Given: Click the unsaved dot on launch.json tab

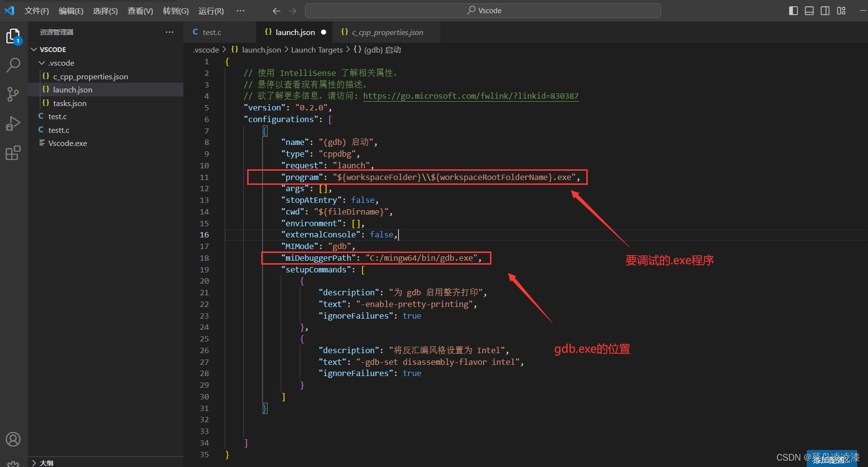Looking at the screenshot, I should 324,32.
